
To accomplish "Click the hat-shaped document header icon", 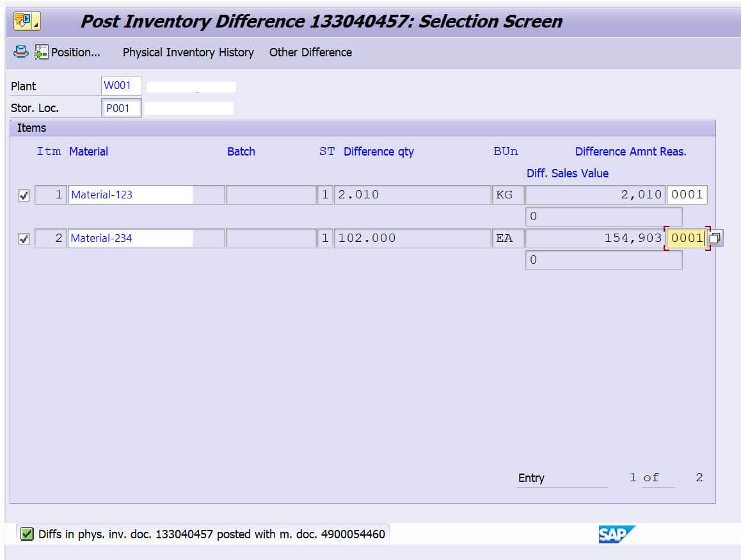I will coord(21,52).
